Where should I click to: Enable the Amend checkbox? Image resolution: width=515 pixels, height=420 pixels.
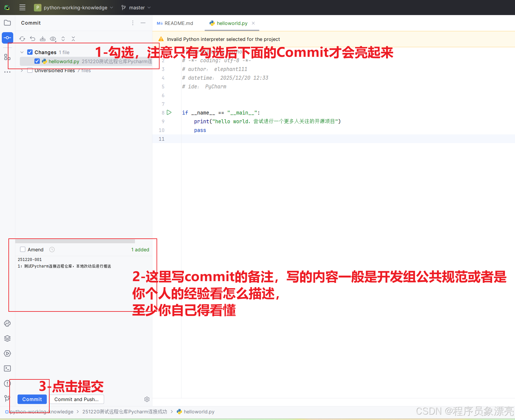[x=23, y=249]
